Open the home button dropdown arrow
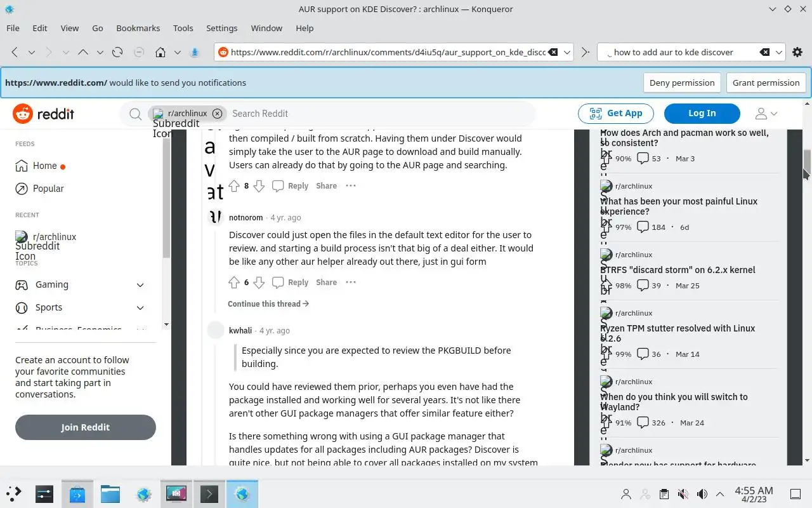The width and height of the screenshot is (812, 508). coord(178,52)
